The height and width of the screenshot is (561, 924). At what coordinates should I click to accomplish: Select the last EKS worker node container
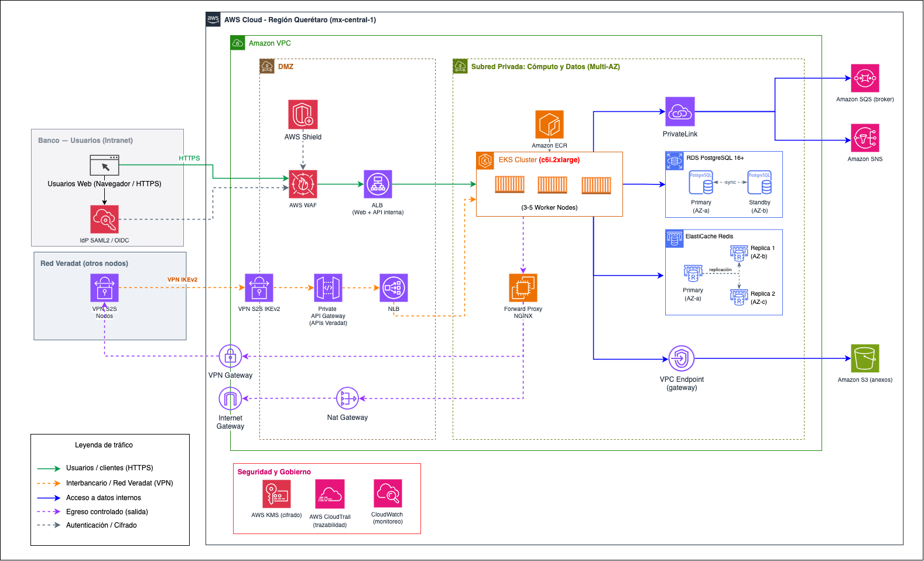point(596,185)
